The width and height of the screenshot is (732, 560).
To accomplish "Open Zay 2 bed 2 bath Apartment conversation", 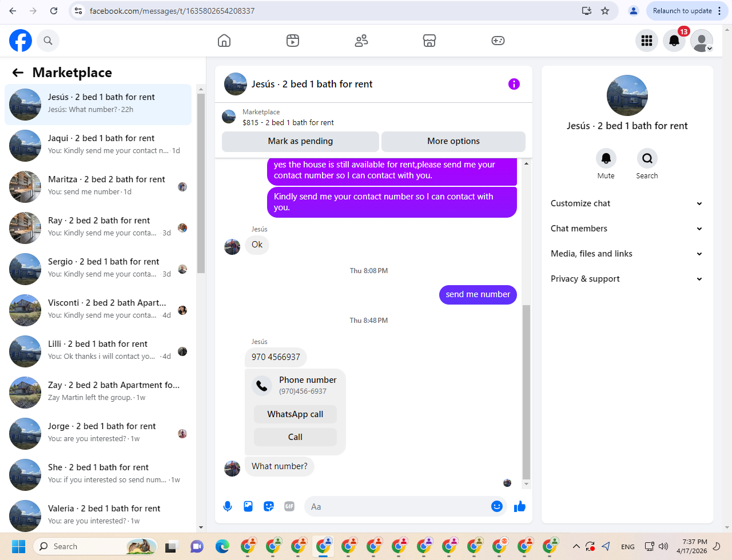I will [x=98, y=392].
